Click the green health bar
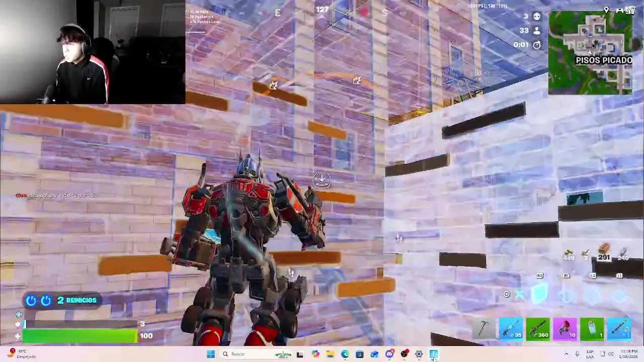The width and height of the screenshot is (644, 362). 79,336
